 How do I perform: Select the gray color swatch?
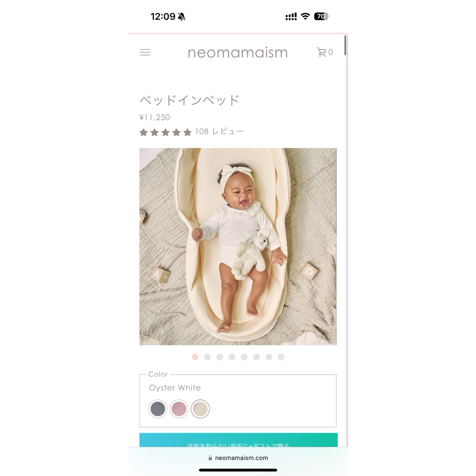coord(158,409)
